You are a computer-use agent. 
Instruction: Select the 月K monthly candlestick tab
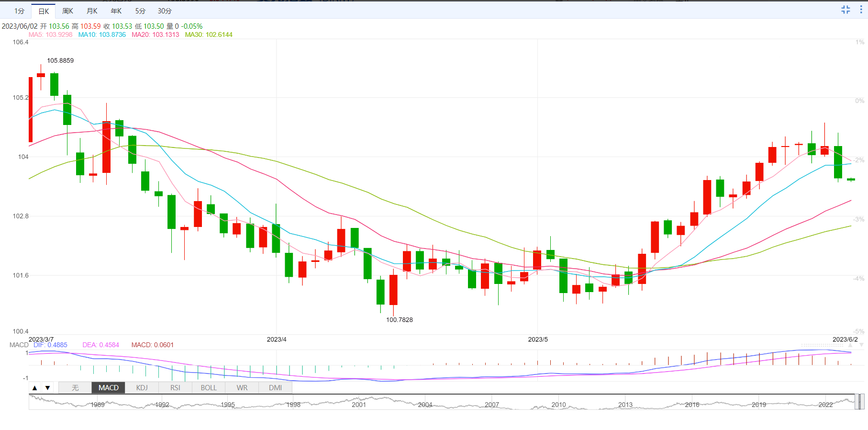click(x=92, y=11)
